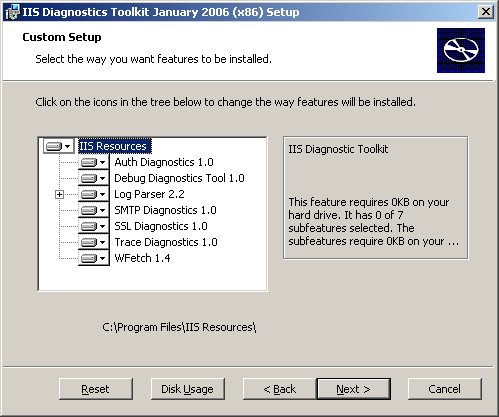
Task: Click the Reset button
Action: 96,389
